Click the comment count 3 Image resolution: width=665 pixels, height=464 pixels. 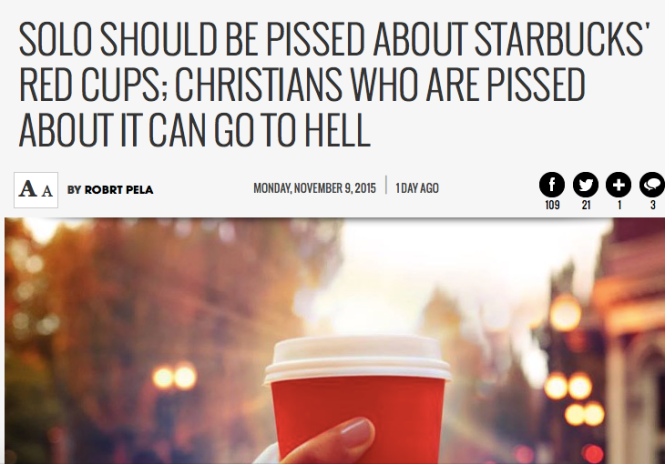coord(653,205)
